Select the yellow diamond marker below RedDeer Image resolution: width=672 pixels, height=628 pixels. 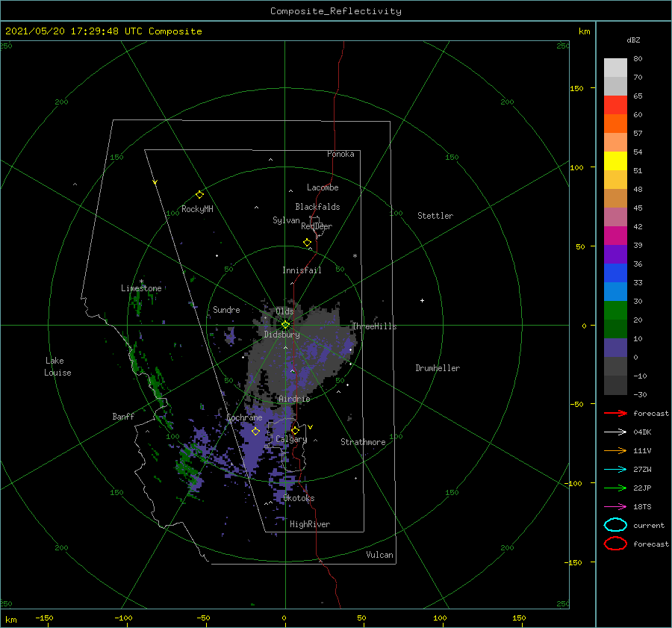click(x=307, y=243)
